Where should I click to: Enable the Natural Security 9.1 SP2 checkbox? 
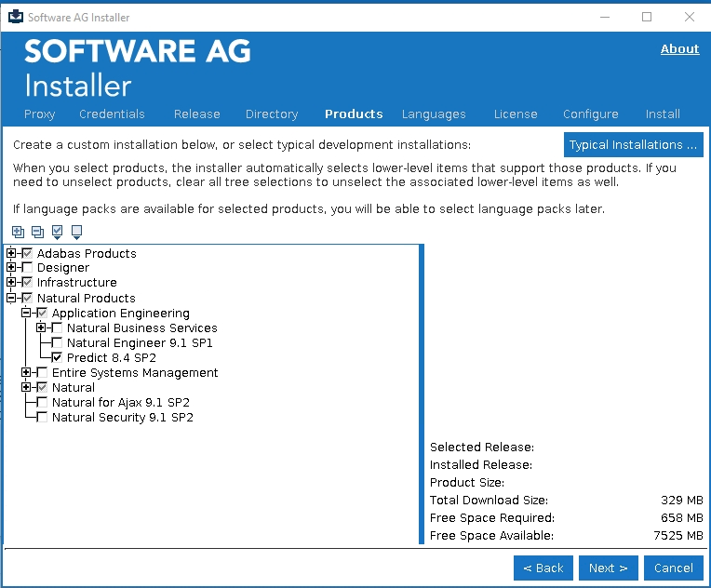42,418
